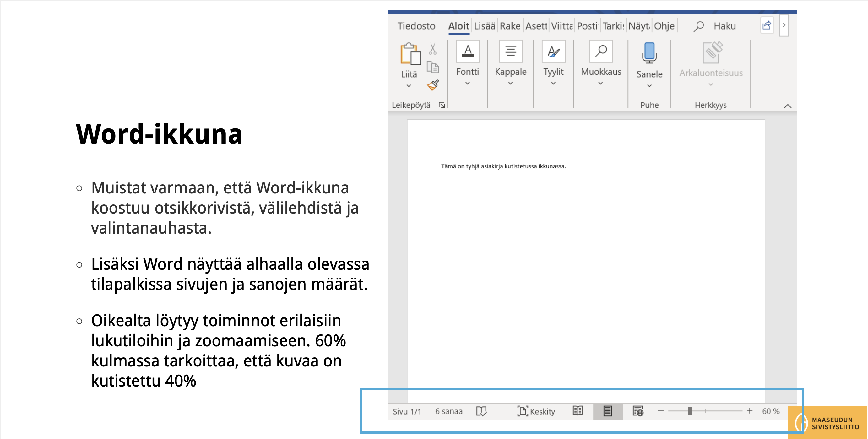Select the Aloitus ribbon tab
The image size is (868, 439).
pos(458,26)
